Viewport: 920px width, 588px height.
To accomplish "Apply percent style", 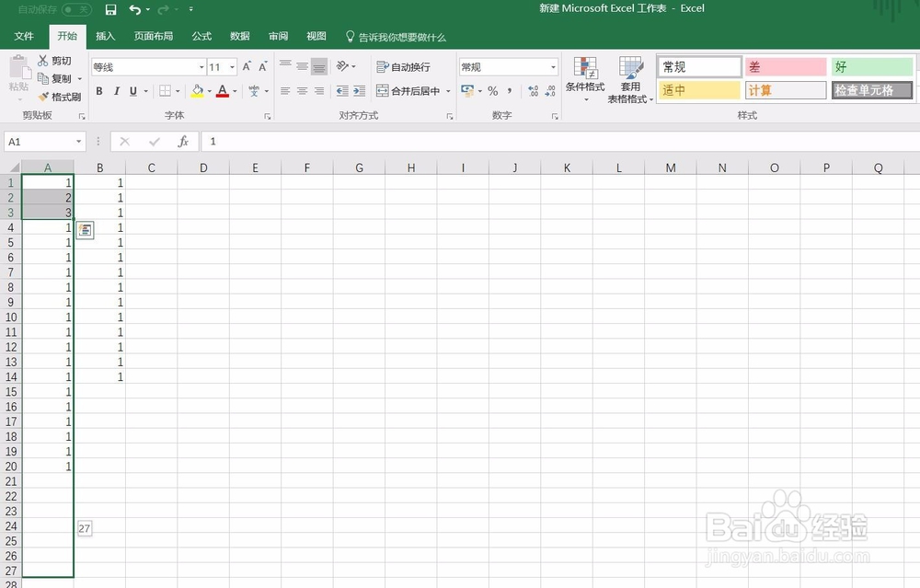I will click(493, 91).
